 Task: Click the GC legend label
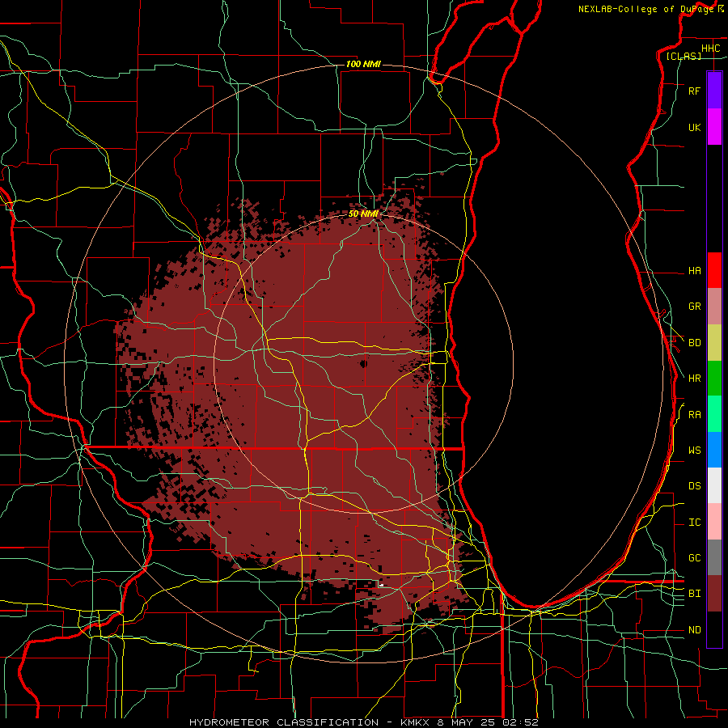pyautogui.click(x=694, y=558)
